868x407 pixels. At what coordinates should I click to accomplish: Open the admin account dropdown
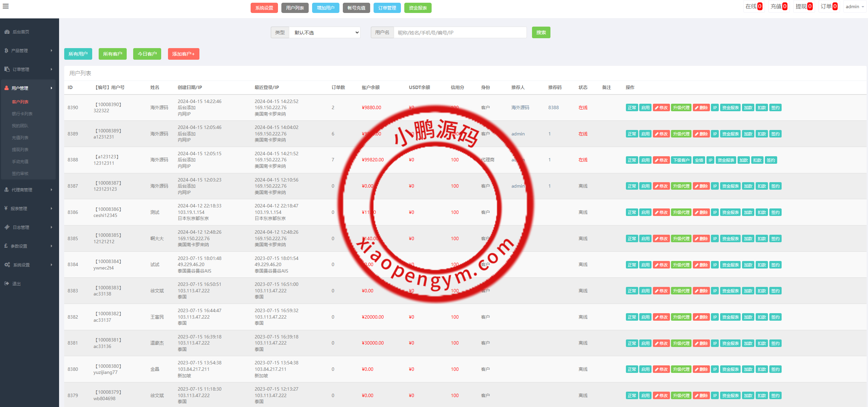[x=855, y=6]
